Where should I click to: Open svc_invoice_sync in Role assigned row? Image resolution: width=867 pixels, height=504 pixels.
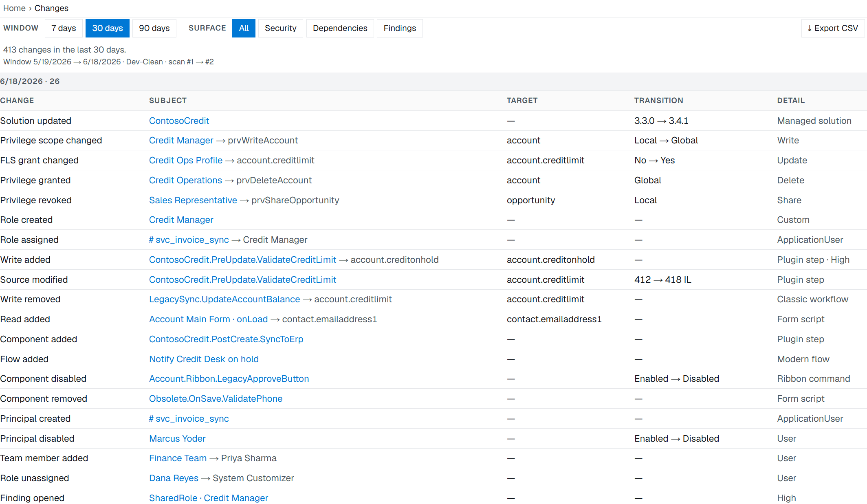(x=189, y=240)
